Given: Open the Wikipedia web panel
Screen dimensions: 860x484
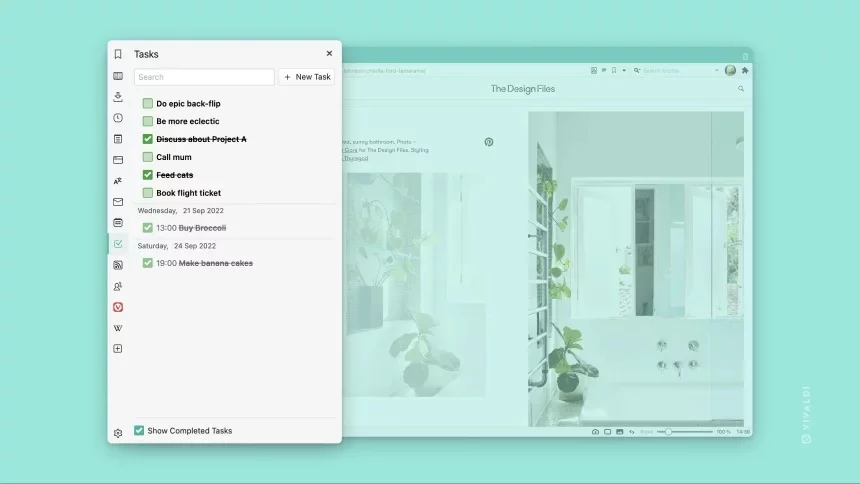Looking at the screenshot, I should click(118, 328).
